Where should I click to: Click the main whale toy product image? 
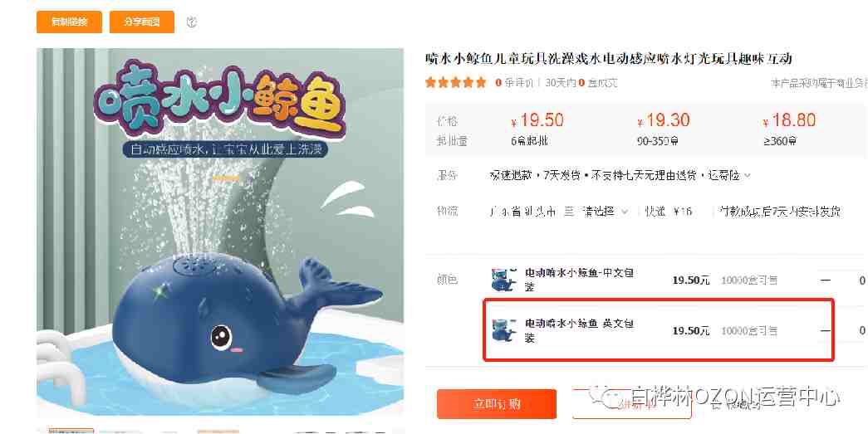point(220,232)
